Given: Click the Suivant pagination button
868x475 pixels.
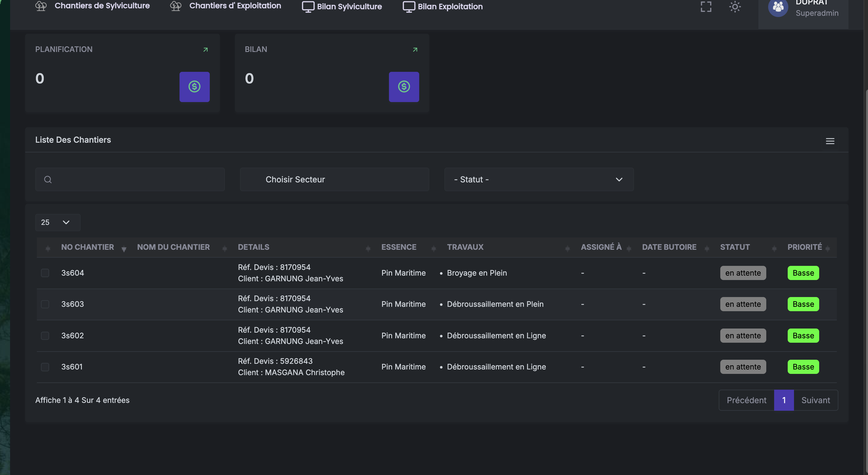Looking at the screenshot, I should pyautogui.click(x=815, y=400).
